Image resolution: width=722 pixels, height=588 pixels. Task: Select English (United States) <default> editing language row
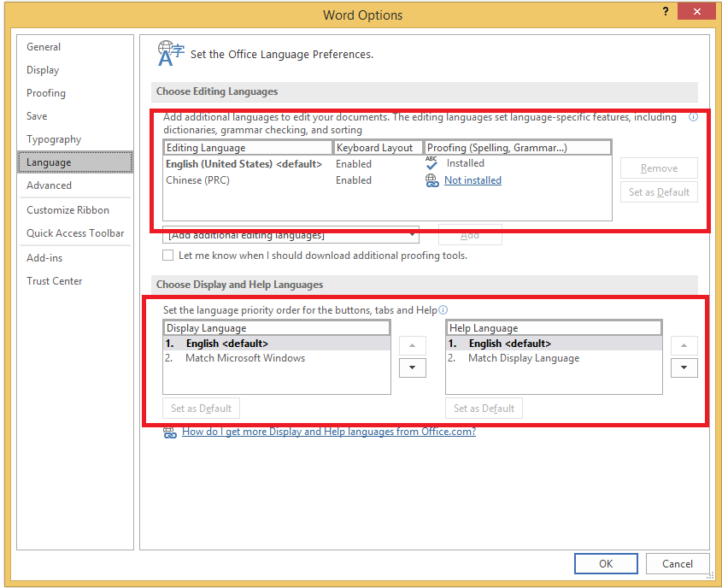tap(387, 164)
